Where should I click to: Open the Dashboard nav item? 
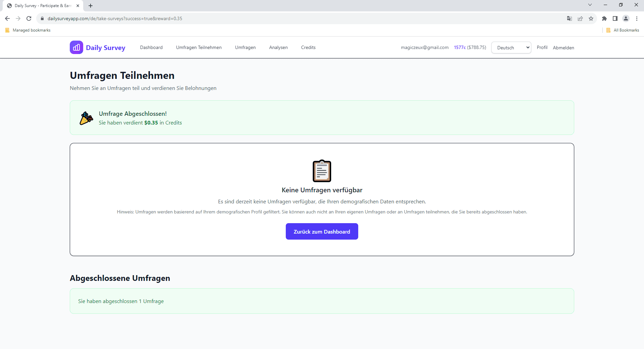(151, 47)
